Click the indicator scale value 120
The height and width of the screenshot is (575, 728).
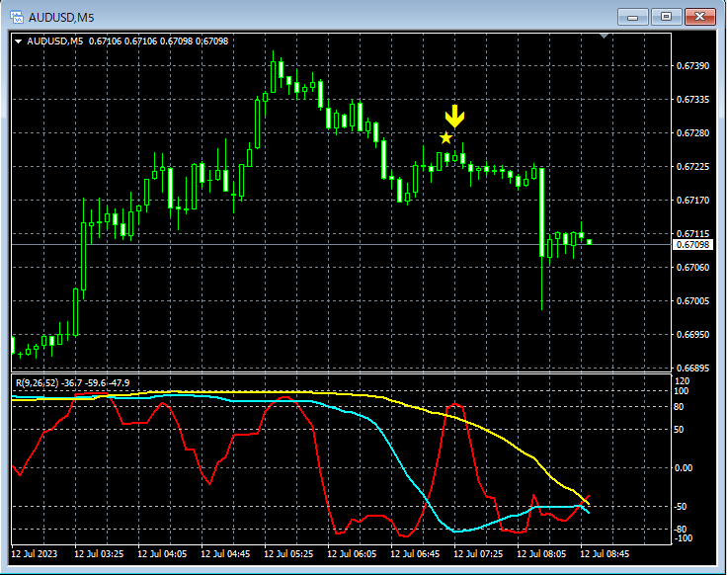pos(682,381)
